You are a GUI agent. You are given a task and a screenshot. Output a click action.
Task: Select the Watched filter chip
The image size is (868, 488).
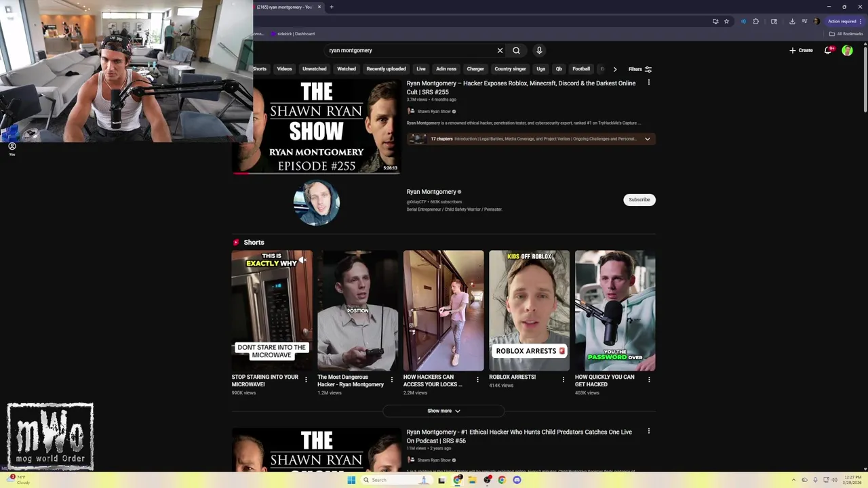[x=347, y=68]
